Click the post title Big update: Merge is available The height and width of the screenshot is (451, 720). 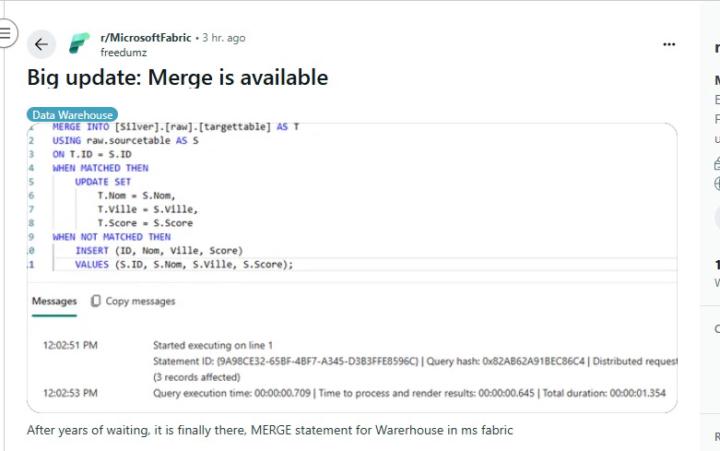178,78
